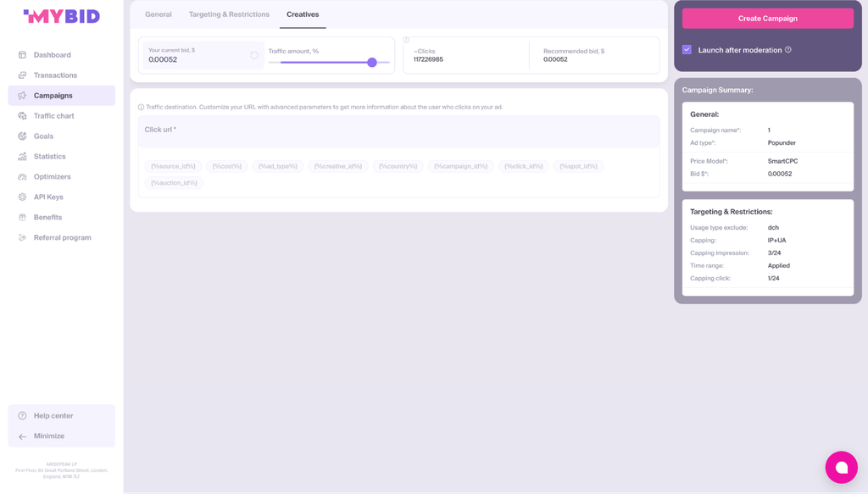Click info icon beside Launch after moderation

(x=787, y=50)
